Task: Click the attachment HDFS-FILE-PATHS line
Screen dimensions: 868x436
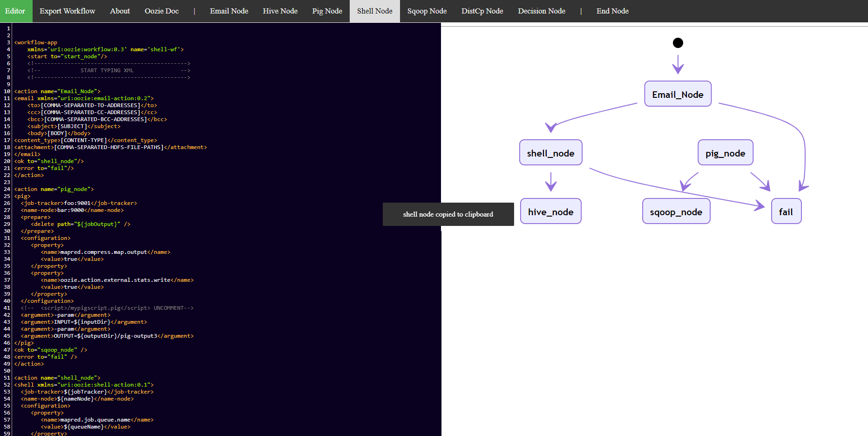Action: tap(110, 147)
